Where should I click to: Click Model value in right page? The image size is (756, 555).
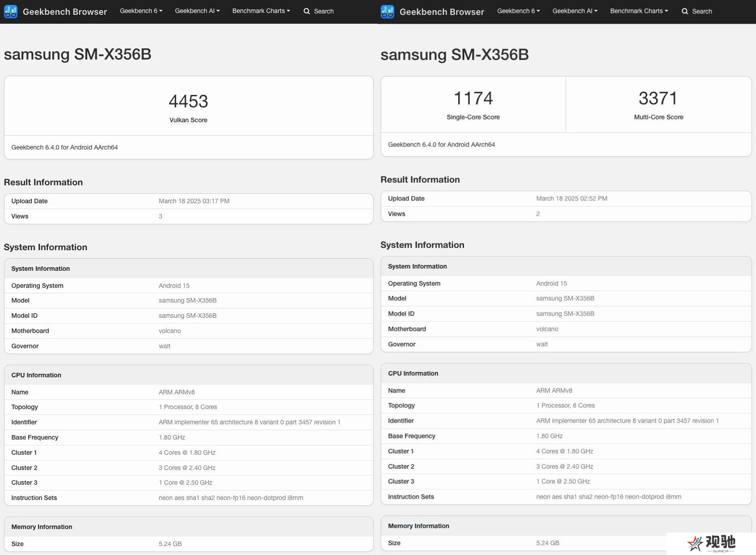(565, 298)
